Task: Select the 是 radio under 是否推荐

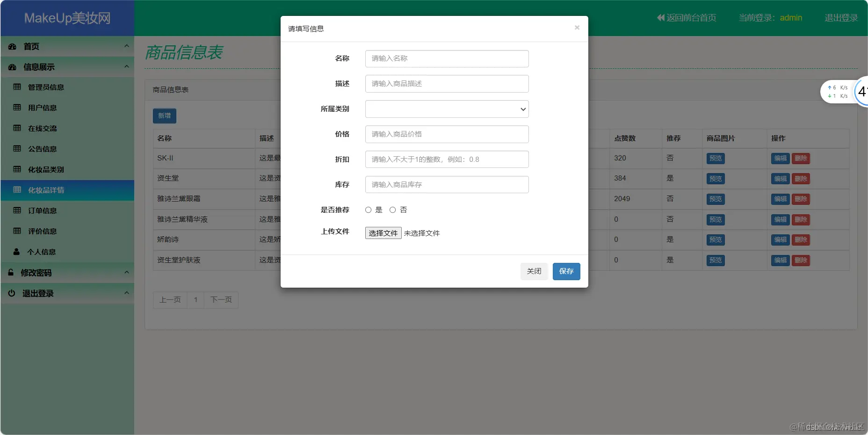Action: pyautogui.click(x=368, y=210)
